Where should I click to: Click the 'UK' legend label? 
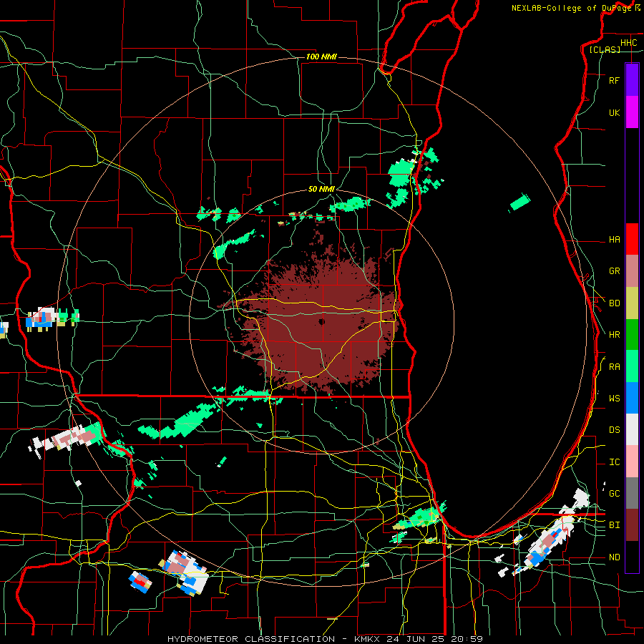click(614, 112)
